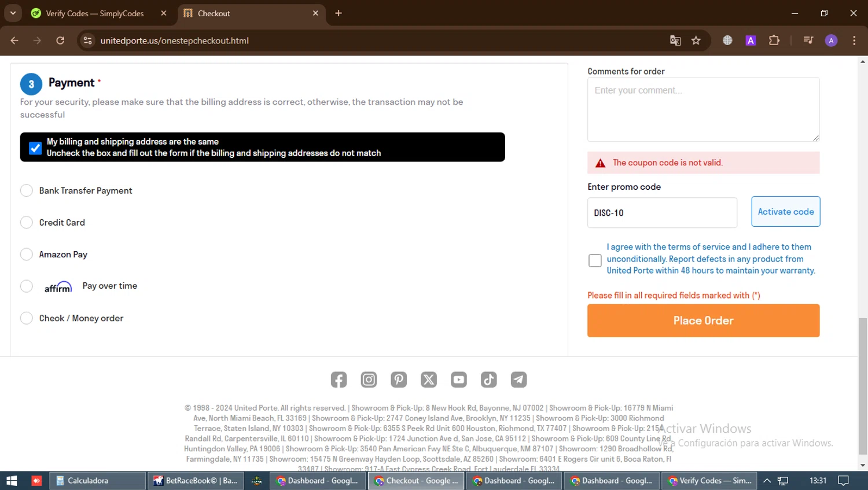Open the taskbar clock showing 13:31
868x490 pixels.
click(x=818, y=481)
